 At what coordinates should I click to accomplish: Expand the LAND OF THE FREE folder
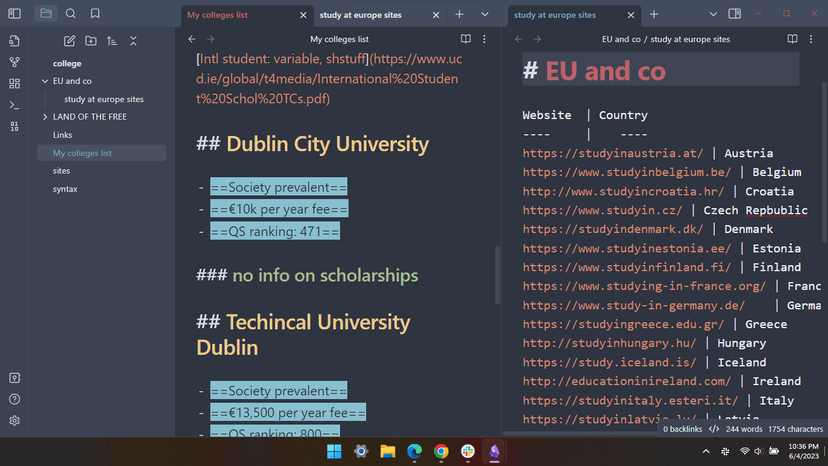(45, 117)
